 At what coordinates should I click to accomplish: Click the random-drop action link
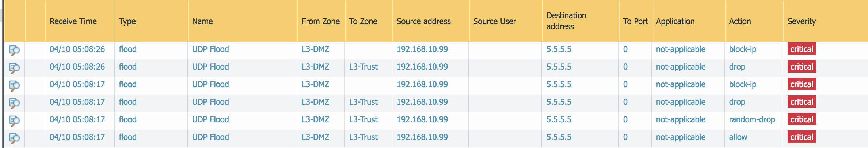click(x=752, y=119)
